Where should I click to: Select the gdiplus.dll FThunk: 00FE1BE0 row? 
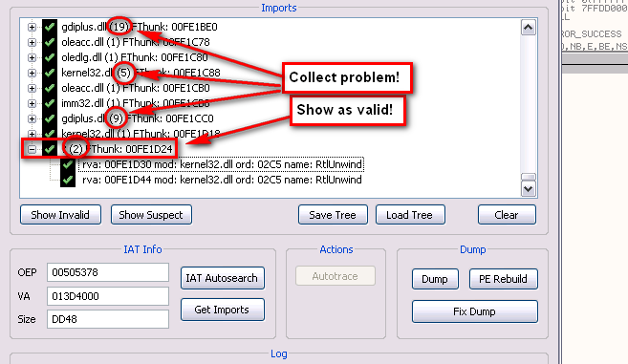point(140,27)
